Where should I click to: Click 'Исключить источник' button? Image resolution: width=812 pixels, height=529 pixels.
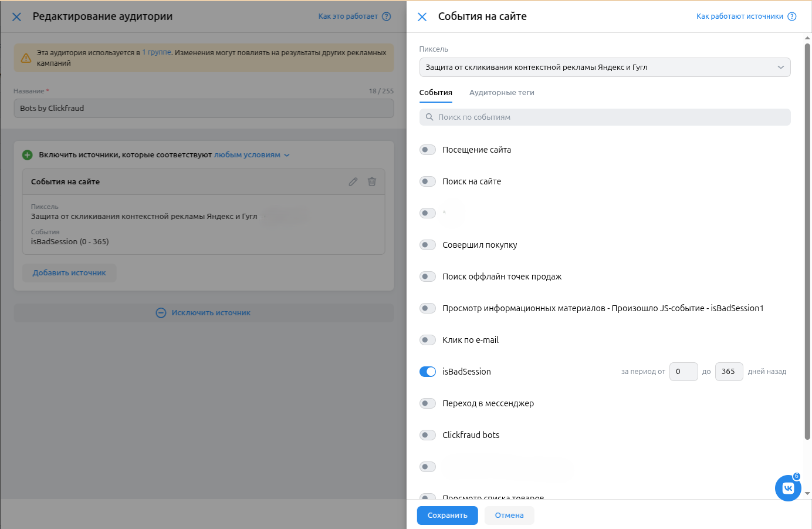(x=204, y=313)
